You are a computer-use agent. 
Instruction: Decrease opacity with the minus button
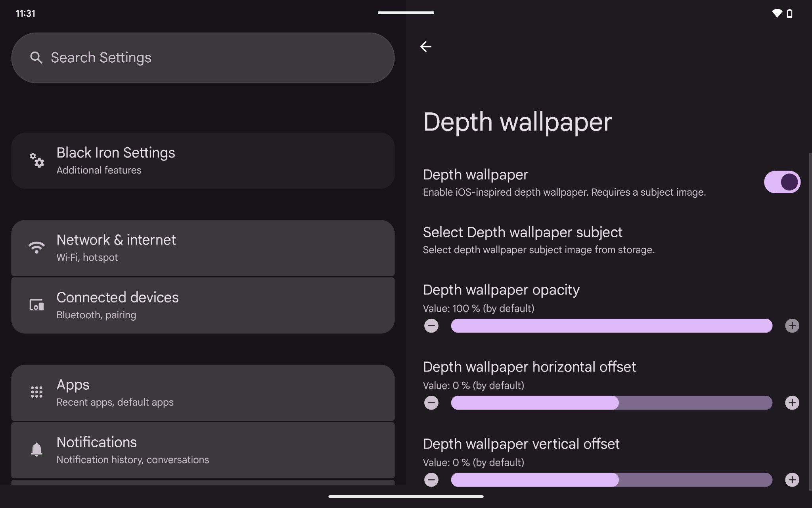[x=431, y=326]
